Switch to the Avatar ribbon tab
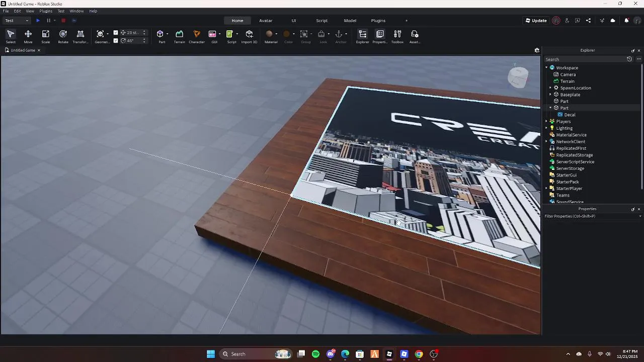 click(266, 21)
